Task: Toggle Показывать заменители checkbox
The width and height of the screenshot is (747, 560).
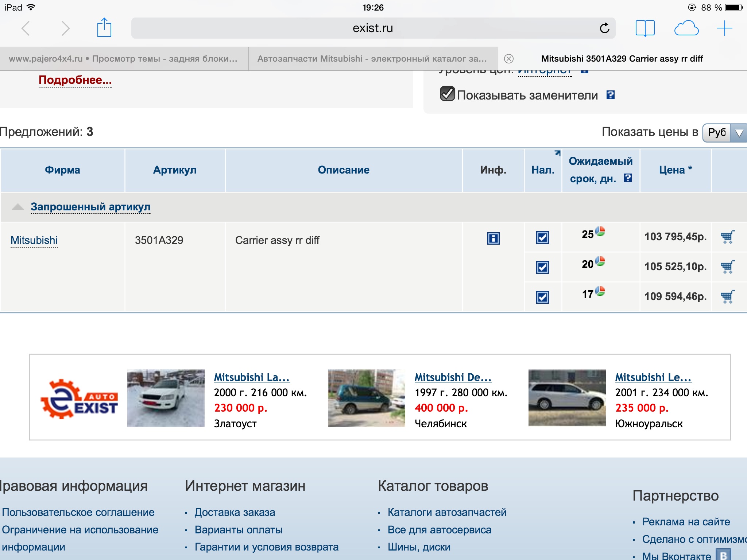Action: click(x=447, y=94)
